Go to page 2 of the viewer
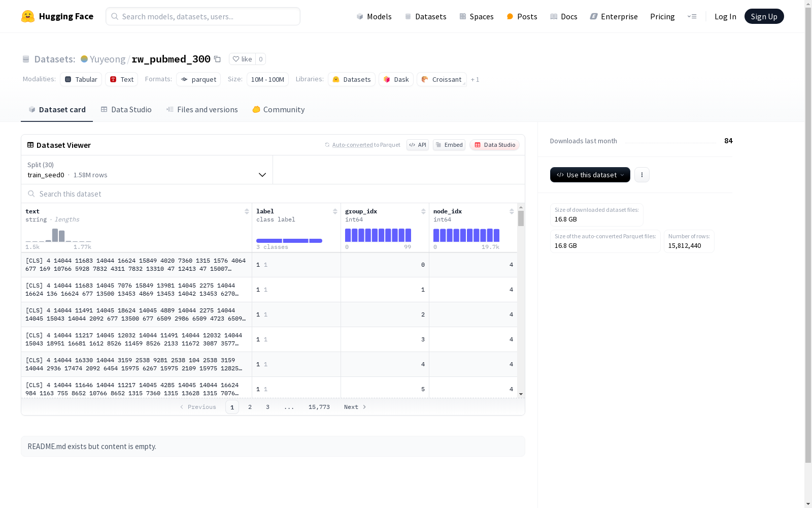 tap(250, 407)
